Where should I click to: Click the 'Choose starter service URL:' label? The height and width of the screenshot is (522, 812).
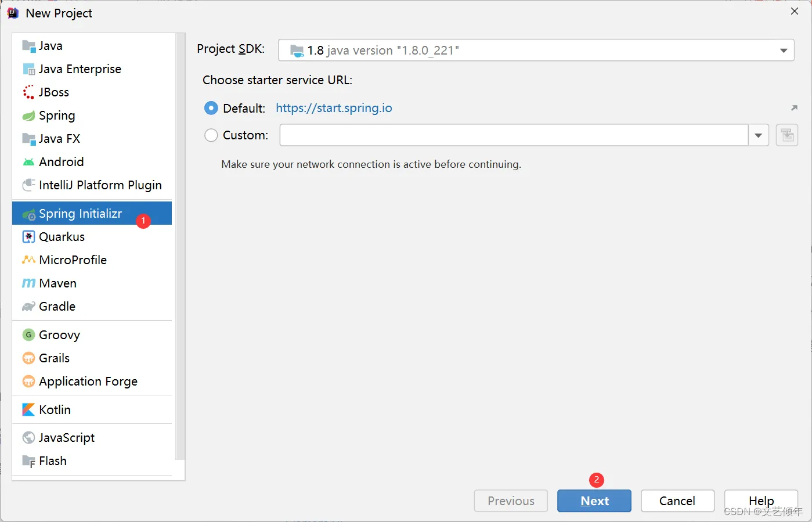point(277,80)
